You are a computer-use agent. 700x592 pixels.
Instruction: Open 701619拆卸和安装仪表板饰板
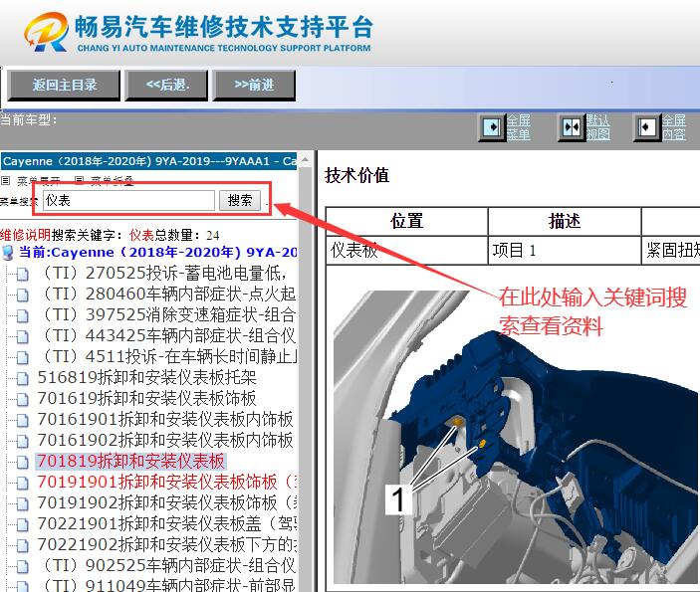click(147, 399)
